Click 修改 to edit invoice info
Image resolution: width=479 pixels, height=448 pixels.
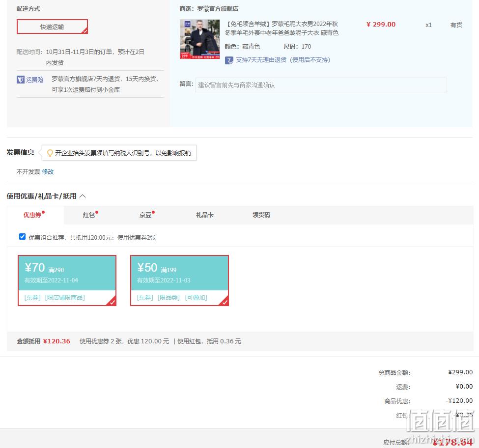click(x=48, y=171)
